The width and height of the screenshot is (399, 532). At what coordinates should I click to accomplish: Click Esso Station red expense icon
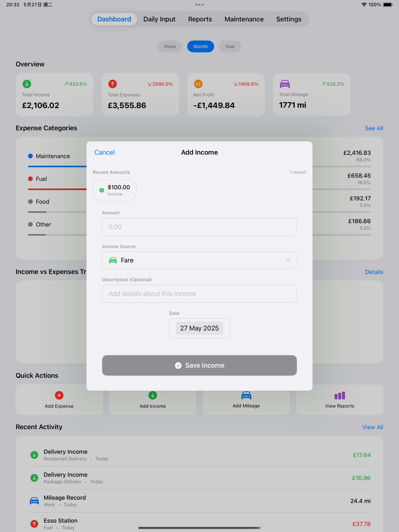[x=34, y=524]
